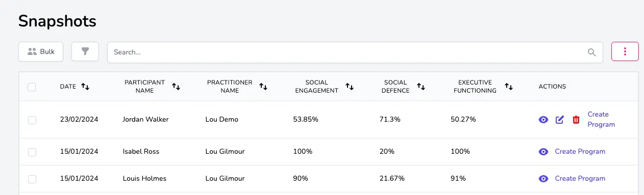The image size is (644, 195).
Task: Create Program for Isabel Ross
Action: pos(580,152)
